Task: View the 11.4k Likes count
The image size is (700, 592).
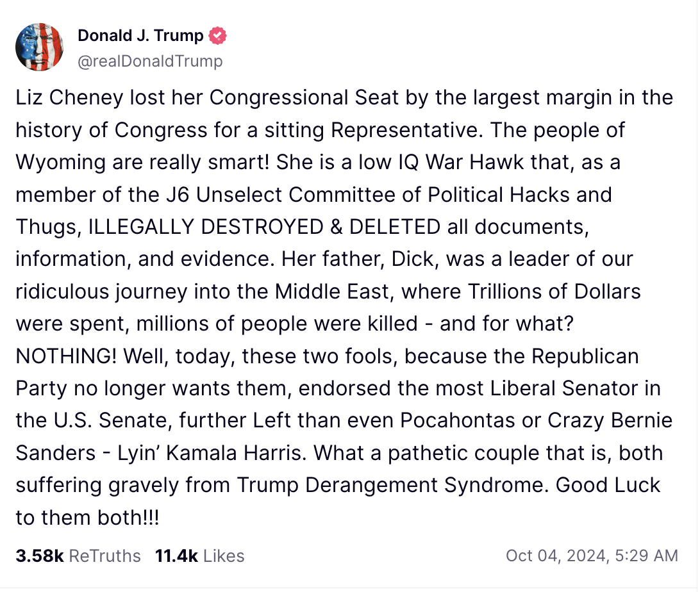Action: tap(176, 555)
